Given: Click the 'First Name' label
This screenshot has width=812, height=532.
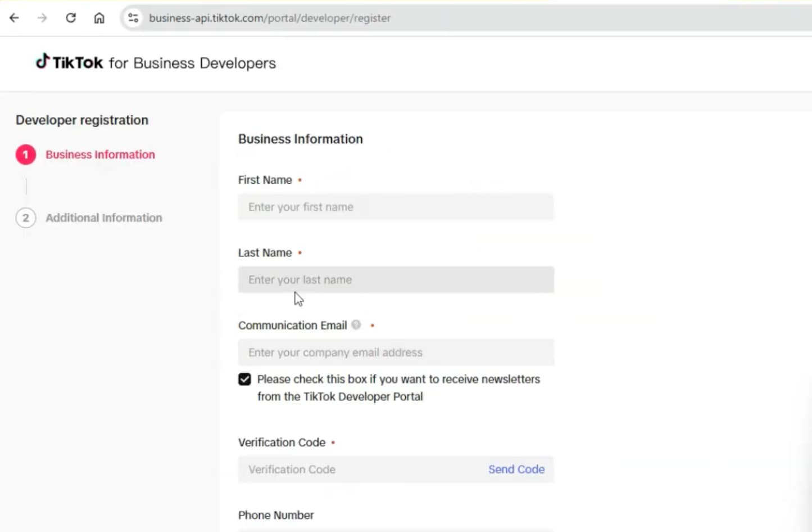Looking at the screenshot, I should tap(265, 180).
